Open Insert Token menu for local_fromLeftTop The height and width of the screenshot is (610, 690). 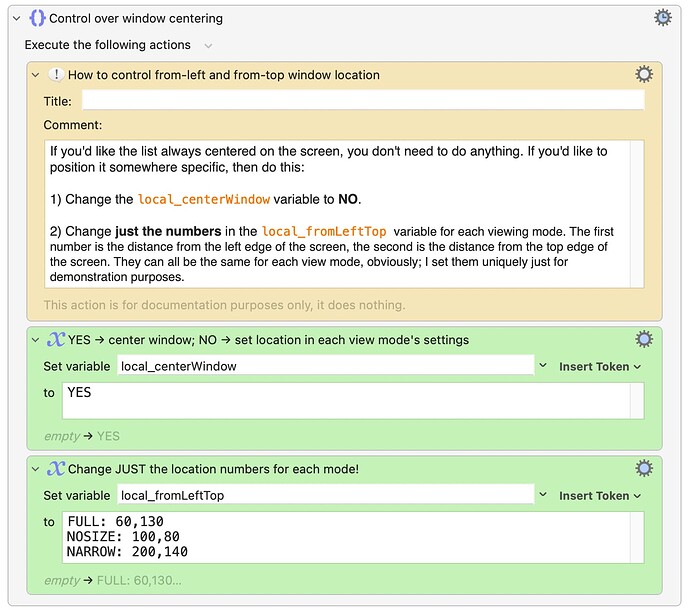600,496
